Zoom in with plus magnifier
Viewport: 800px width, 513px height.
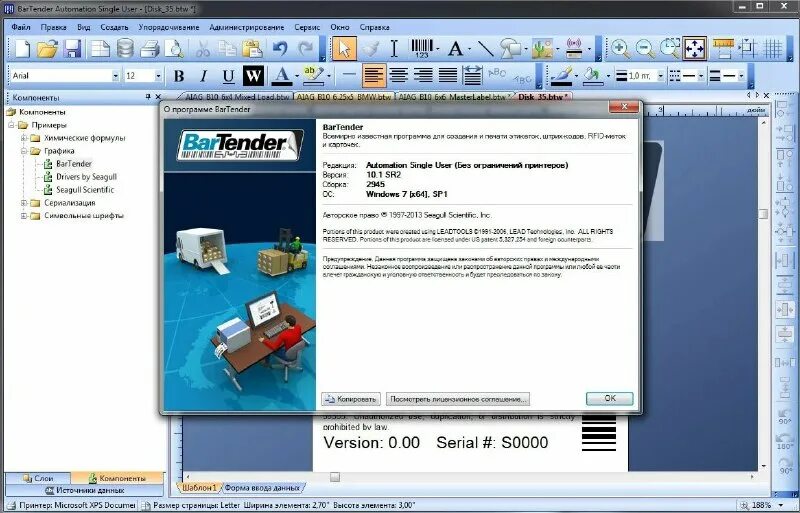620,49
